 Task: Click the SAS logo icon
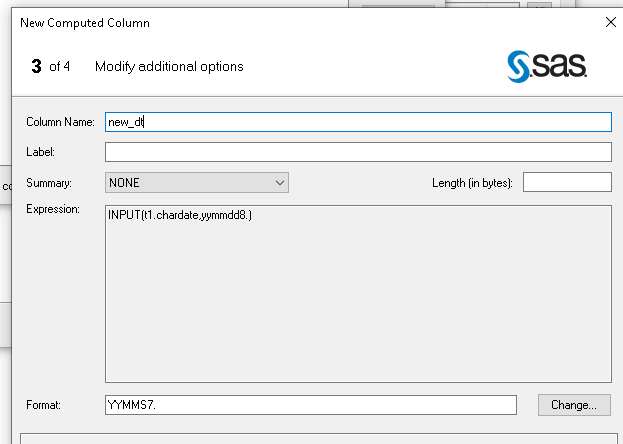click(x=546, y=66)
